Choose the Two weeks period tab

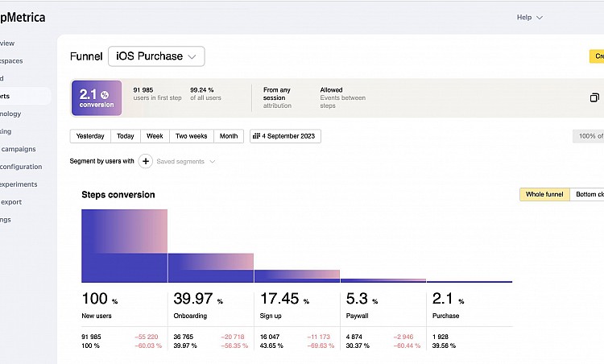[192, 136]
